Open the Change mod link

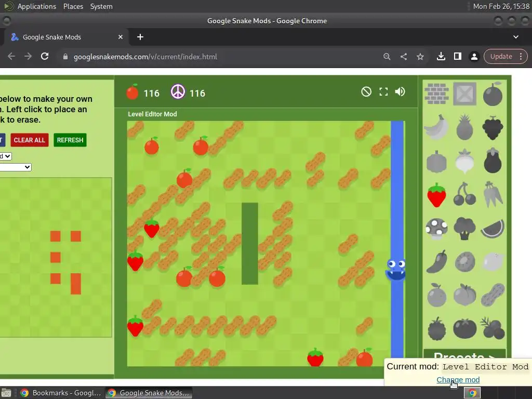458,380
